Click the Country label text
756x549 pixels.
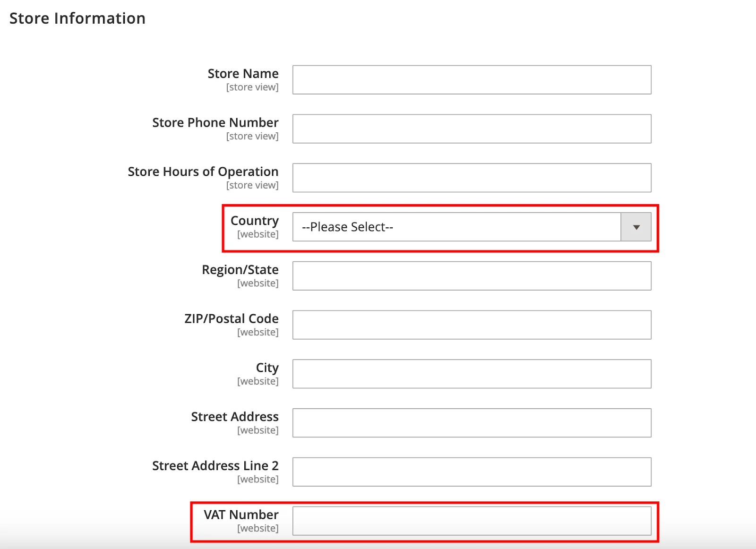coord(255,221)
